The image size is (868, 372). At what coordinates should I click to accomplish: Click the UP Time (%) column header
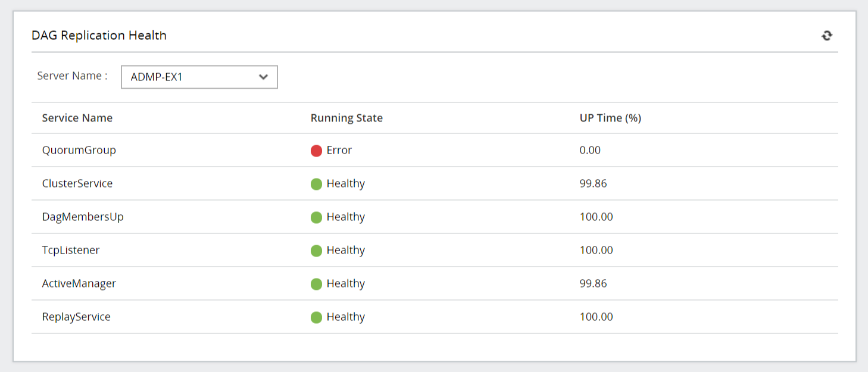point(610,118)
